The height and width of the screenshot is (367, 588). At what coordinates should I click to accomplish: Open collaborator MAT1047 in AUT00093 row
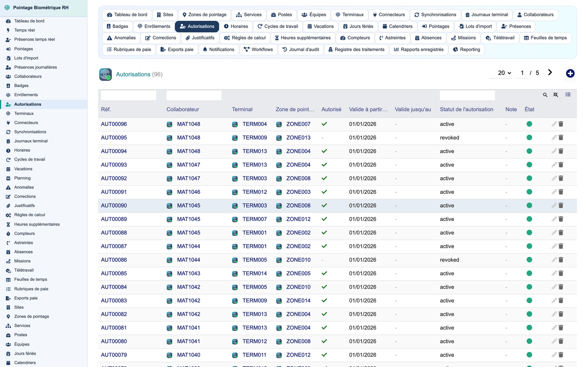tap(188, 165)
